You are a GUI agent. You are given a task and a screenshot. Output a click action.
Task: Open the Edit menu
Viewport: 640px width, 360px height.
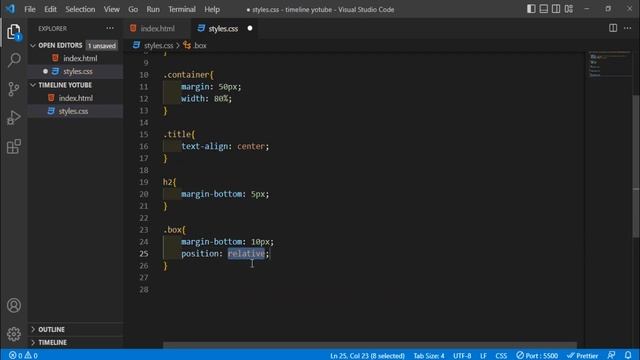[50, 9]
